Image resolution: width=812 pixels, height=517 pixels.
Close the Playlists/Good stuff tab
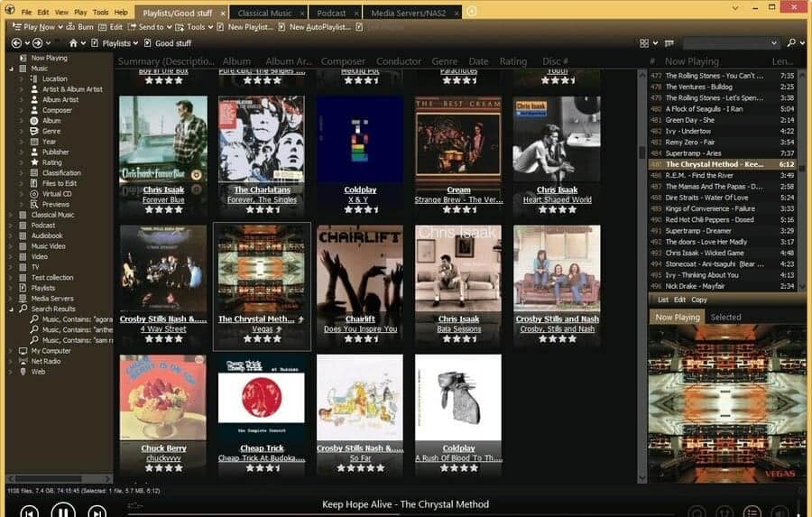point(222,13)
